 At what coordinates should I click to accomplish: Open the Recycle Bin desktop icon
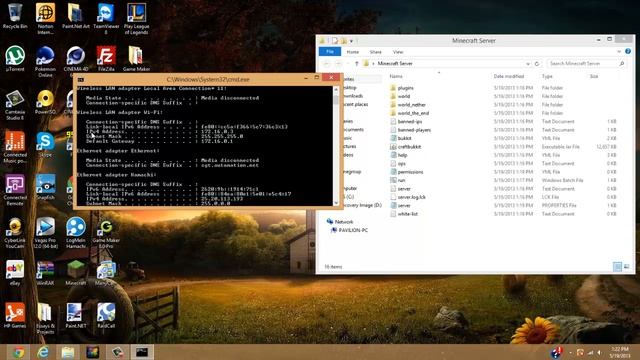15,16
